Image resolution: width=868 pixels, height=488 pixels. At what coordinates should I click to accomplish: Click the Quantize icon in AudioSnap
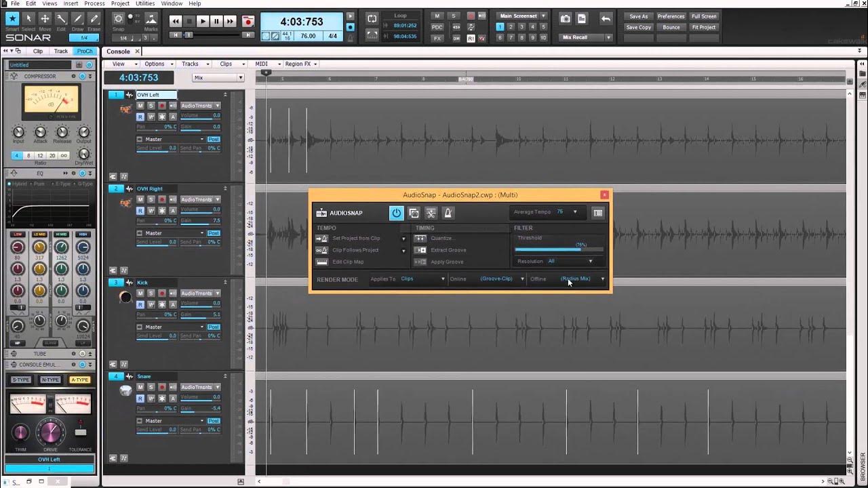(x=420, y=239)
